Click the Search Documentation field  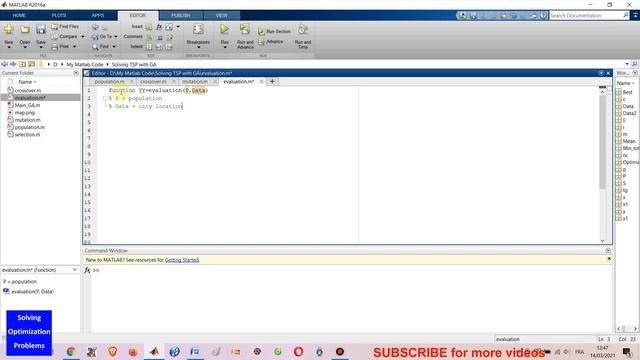pos(585,16)
